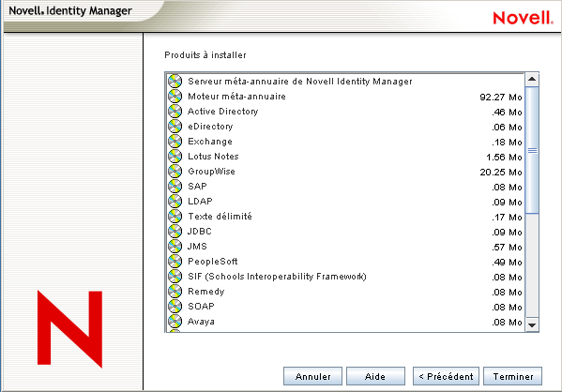Select the 'eDirectory' list entry
This screenshot has height=392, width=562.
click(x=345, y=126)
